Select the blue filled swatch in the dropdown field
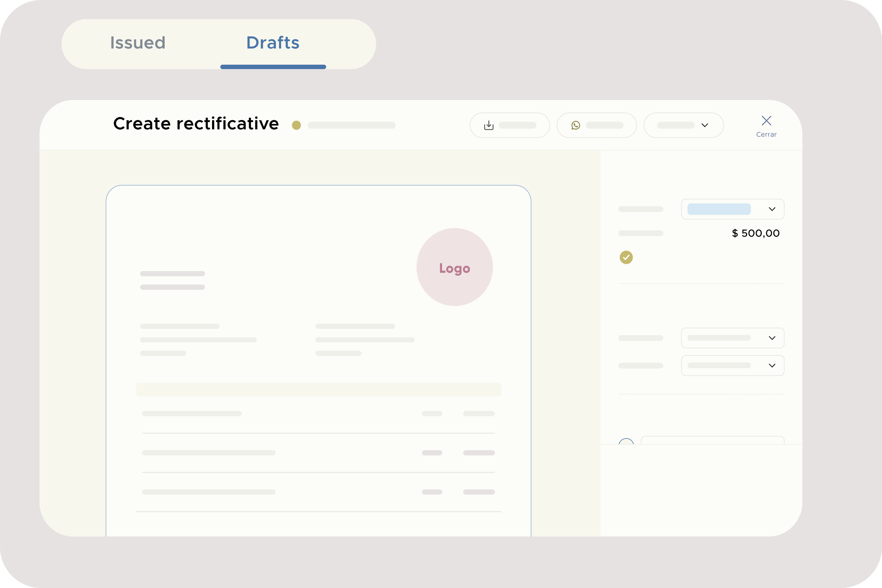Image resolution: width=882 pixels, height=588 pixels. coord(718,209)
